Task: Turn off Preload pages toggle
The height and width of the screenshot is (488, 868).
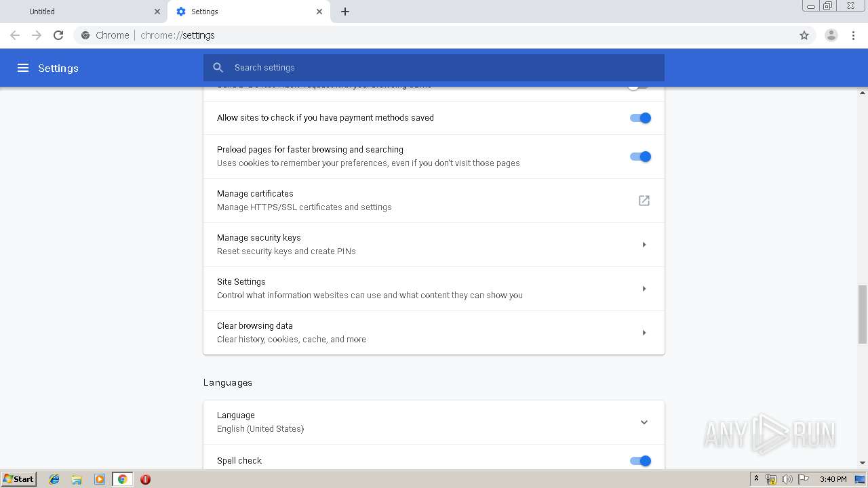Action: pyautogui.click(x=640, y=157)
